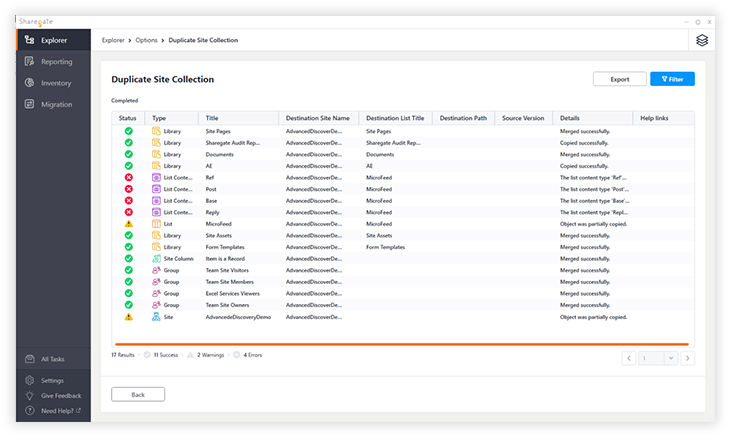
Task: Click the success icon for Site Pages row
Action: (x=128, y=131)
